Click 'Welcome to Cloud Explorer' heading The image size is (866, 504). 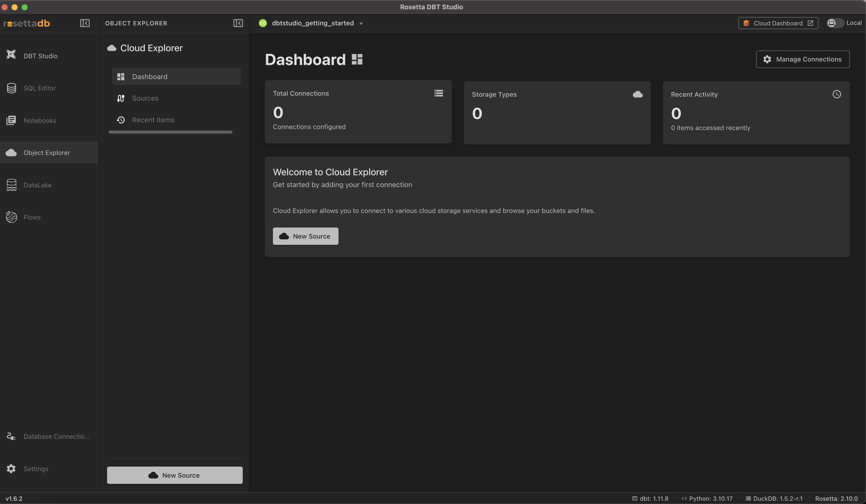pos(330,172)
